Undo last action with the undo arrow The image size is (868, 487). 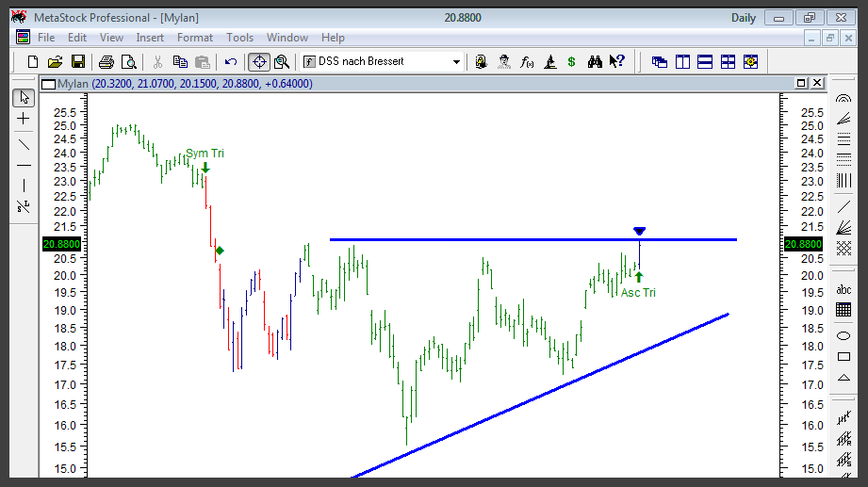(x=231, y=62)
